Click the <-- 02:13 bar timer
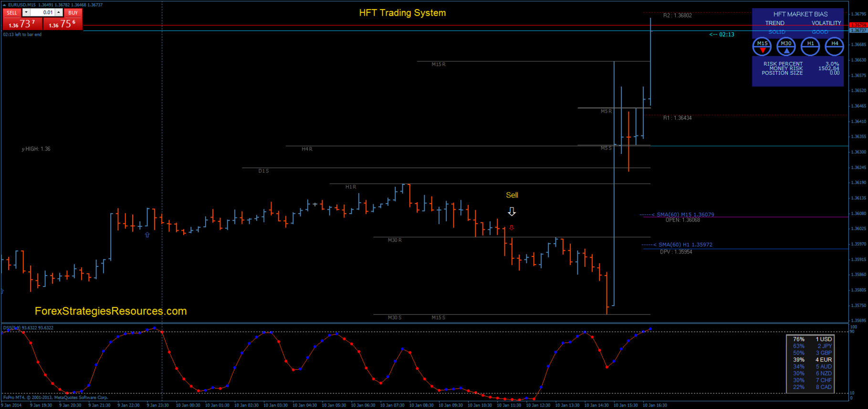868x409 pixels. tap(722, 34)
